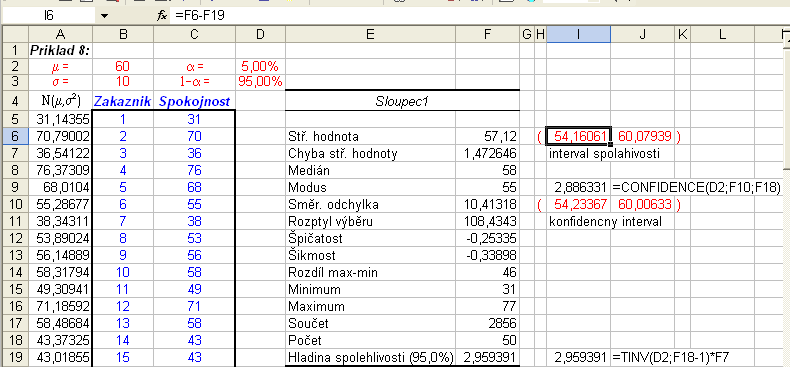Click the Name Box showing I6
Image resolution: width=790 pixels, height=367 pixels.
click(x=48, y=16)
